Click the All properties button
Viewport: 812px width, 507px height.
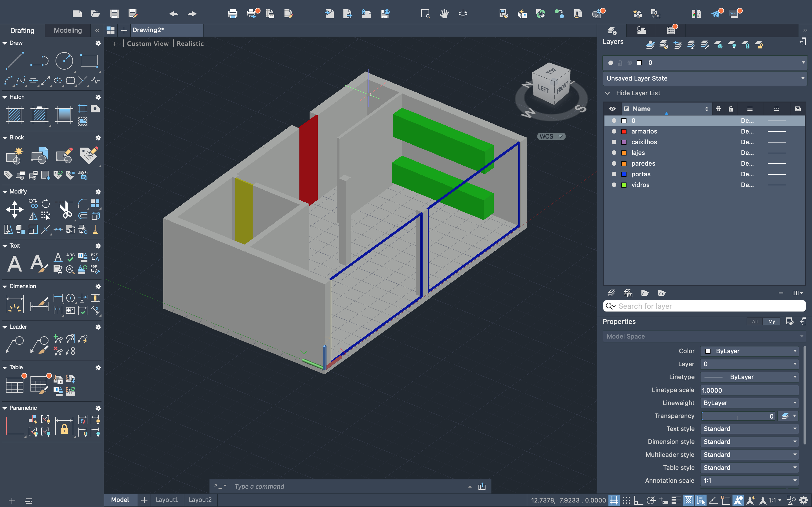754,322
